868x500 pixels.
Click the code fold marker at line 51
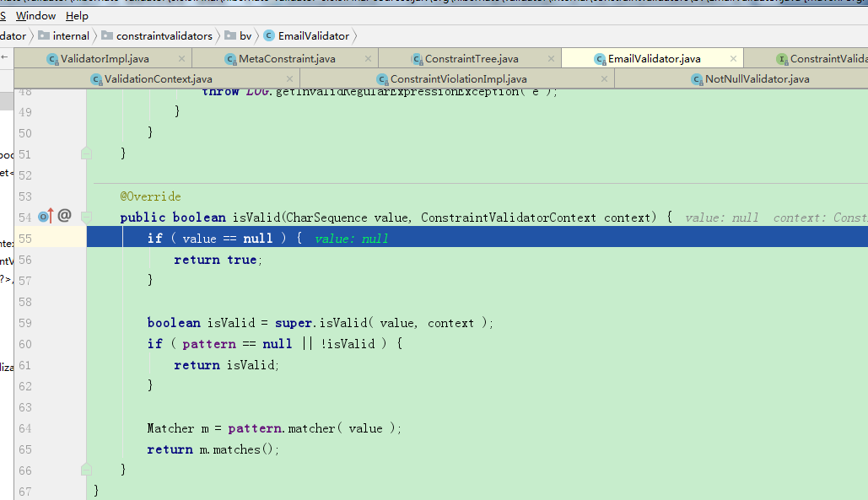point(86,153)
